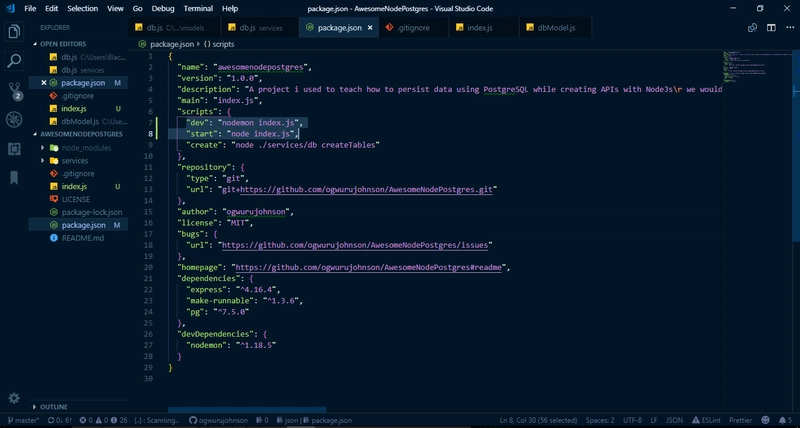Open the Extensions view
Viewport: 800px width, 428px height.
point(14,149)
